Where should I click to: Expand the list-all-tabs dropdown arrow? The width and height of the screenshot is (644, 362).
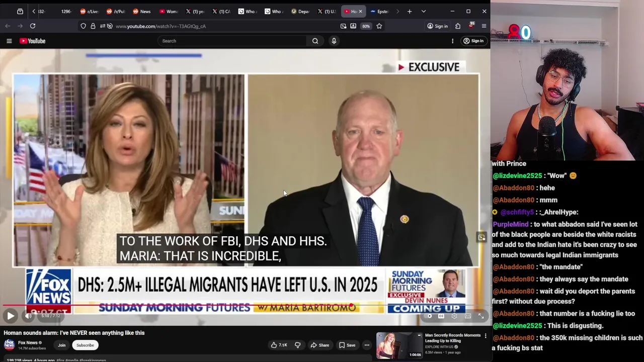click(x=424, y=11)
